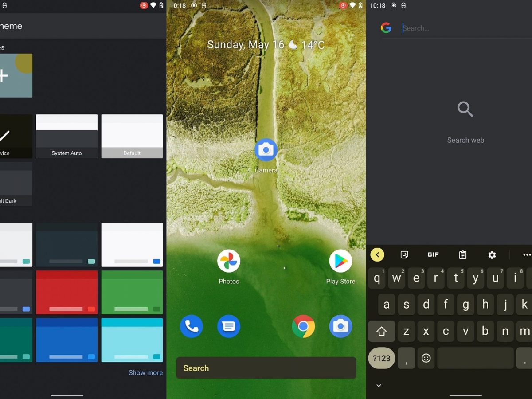Tap the h key
Viewport: 532px width, 399px height.
(x=485, y=305)
